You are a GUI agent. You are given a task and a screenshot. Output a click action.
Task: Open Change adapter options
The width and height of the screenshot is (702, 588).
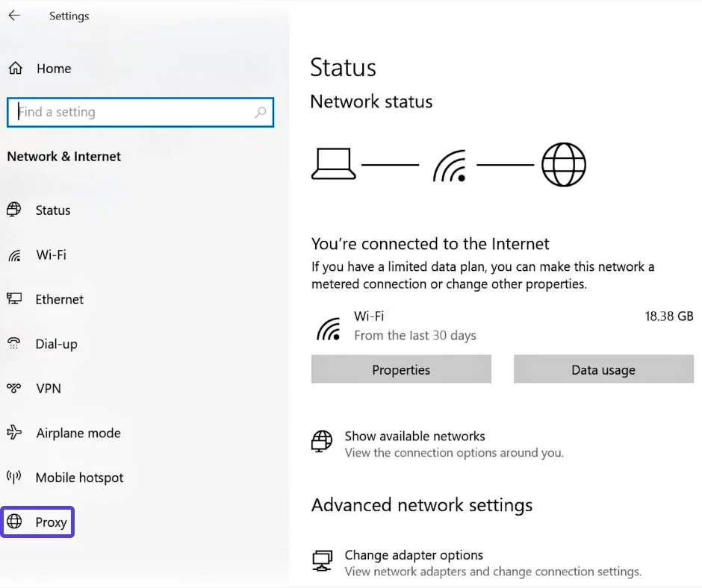click(x=414, y=555)
